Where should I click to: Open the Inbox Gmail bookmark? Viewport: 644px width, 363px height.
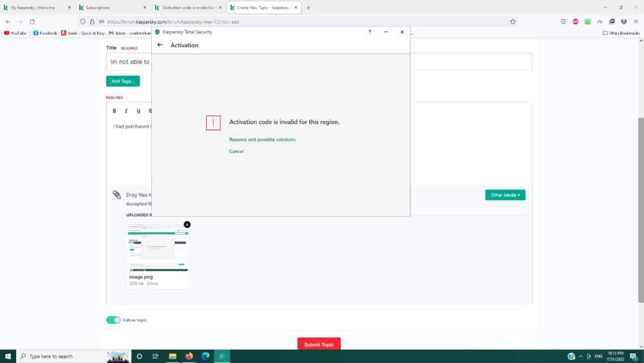click(x=130, y=33)
